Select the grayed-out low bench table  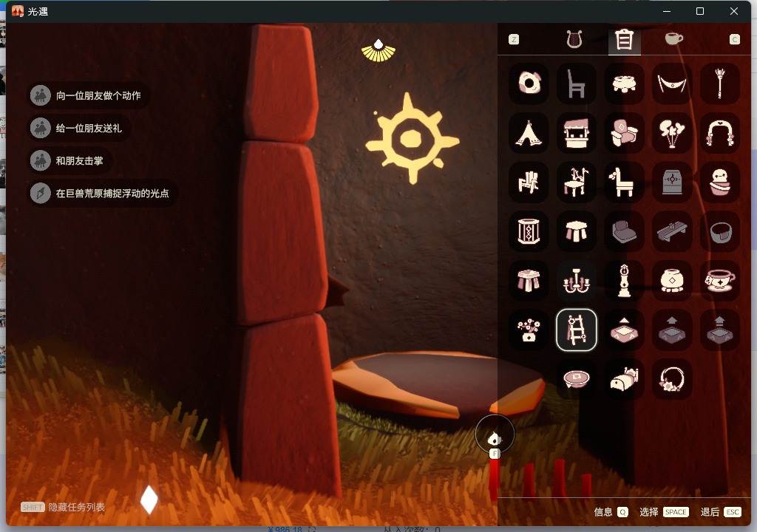click(672, 231)
